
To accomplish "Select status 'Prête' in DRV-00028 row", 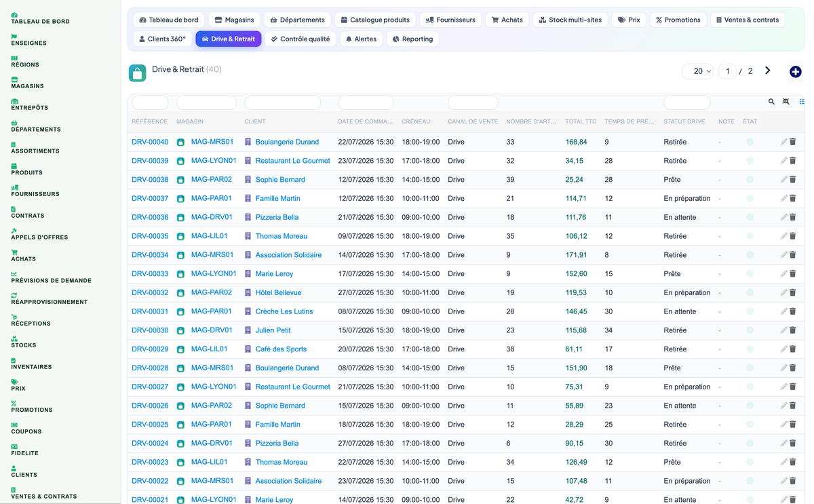I will click(x=672, y=368).
